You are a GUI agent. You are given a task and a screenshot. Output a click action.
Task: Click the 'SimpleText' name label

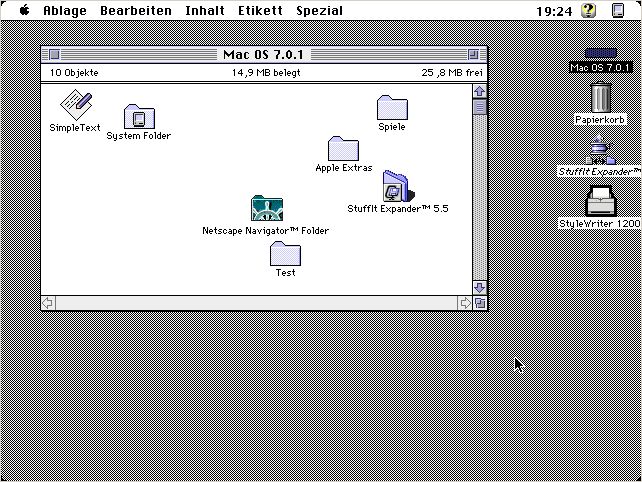coord(75,128)
